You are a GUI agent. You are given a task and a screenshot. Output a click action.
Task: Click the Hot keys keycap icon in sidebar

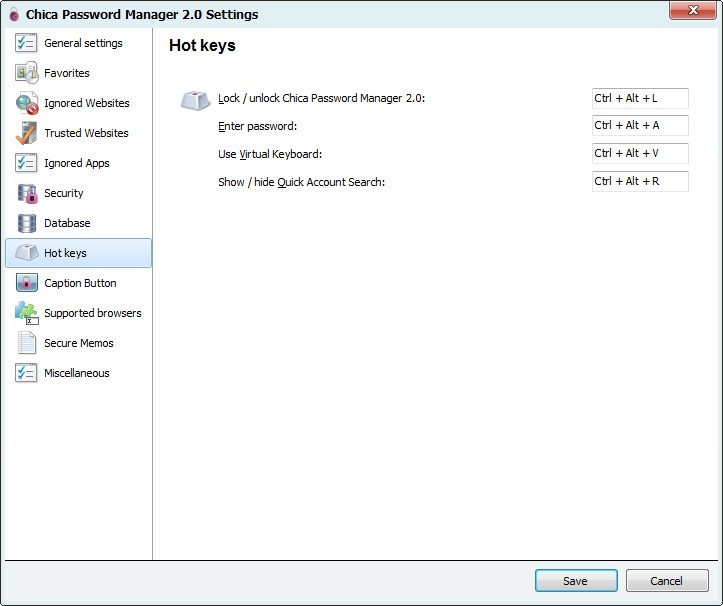click(x=27, y=253)
